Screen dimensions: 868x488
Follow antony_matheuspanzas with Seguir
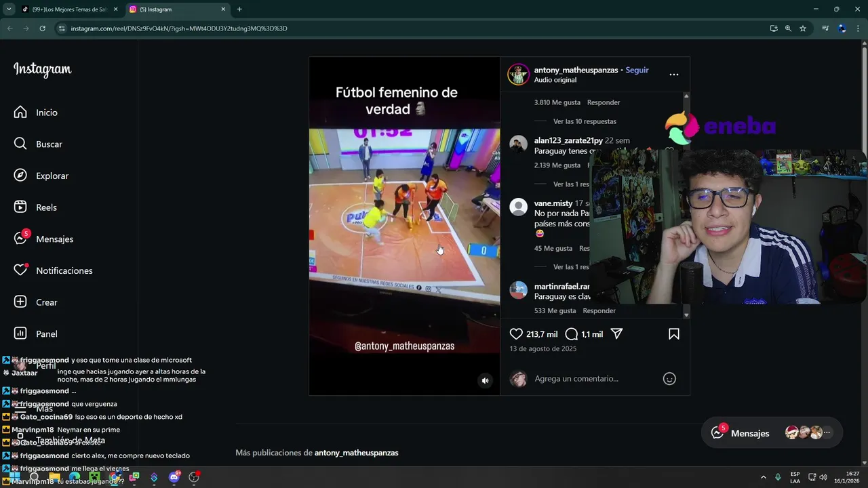(637, 70)
